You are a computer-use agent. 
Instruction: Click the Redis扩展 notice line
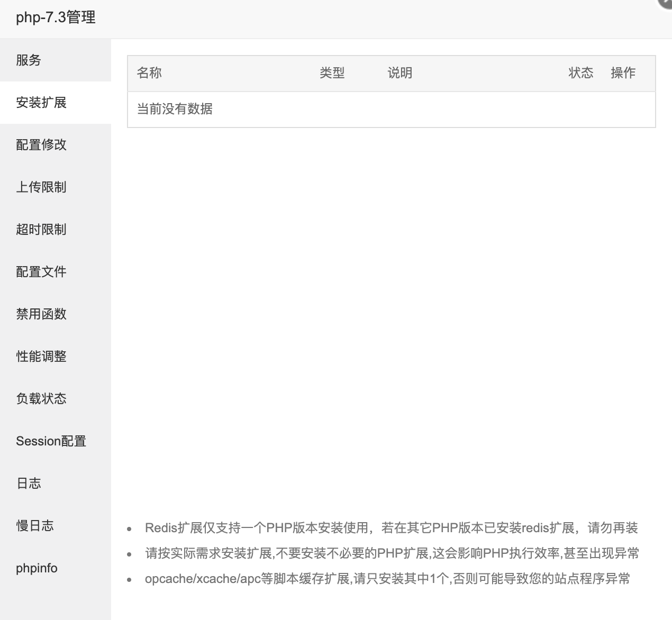coord(392,528)
